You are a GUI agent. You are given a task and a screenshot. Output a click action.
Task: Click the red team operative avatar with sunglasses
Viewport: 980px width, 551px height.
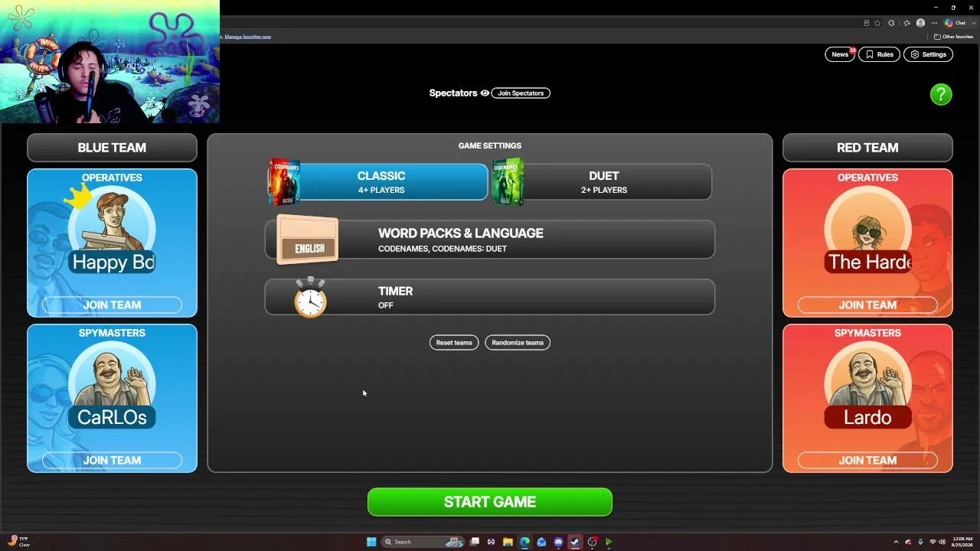pyautogui.click(x=867, y=229)
